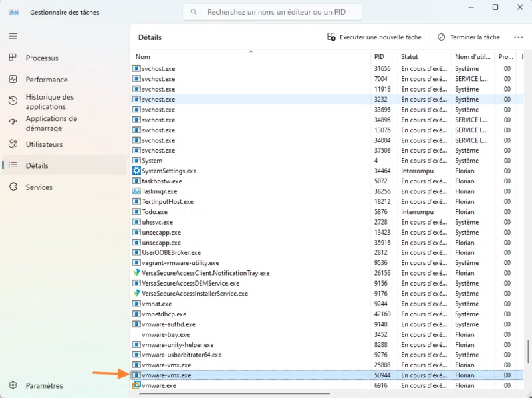Image resolution: width=532 pixels, height=398 pixels.
Task: Open Paramètres at the bottom of the sidebar
Action: tap(40, 385)
